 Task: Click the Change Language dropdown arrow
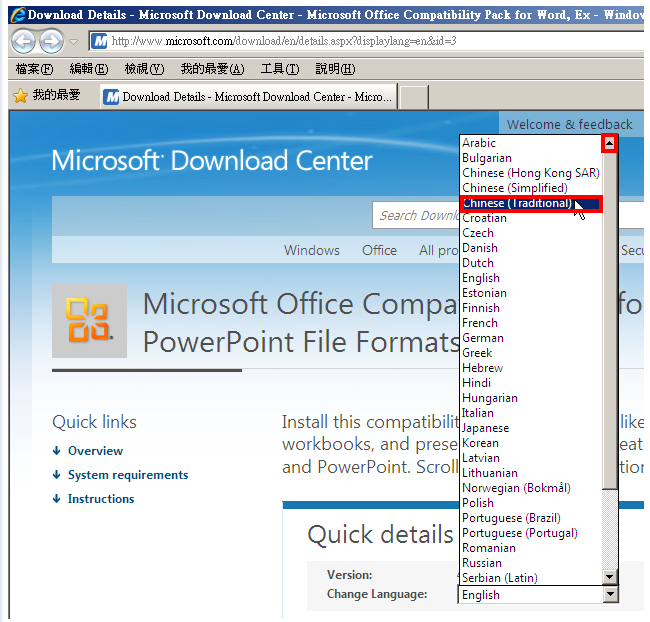pos(609,595)
